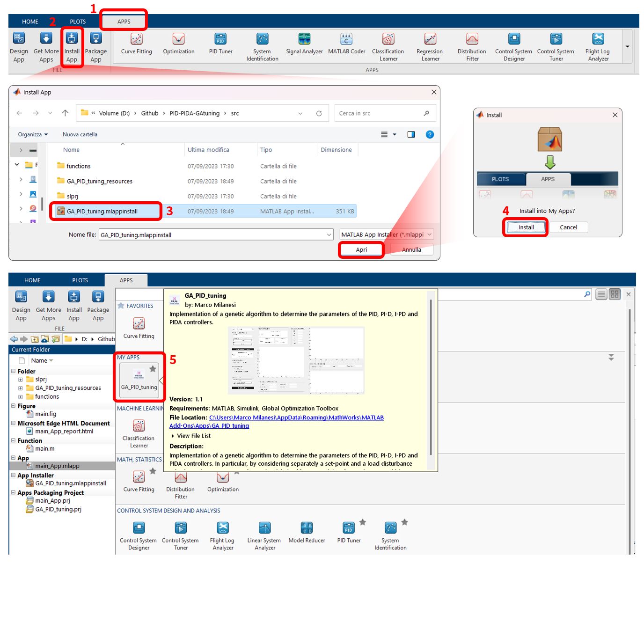The image size is (644, 644).
Task: Click Install in the Install dialog
Action: [525, 227]
